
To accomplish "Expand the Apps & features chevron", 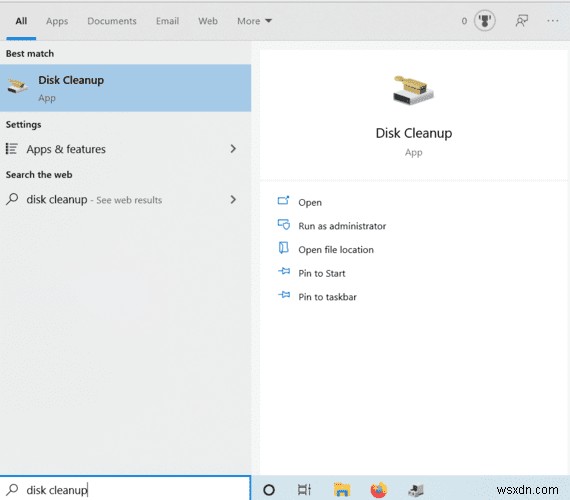I will [233, 149].
